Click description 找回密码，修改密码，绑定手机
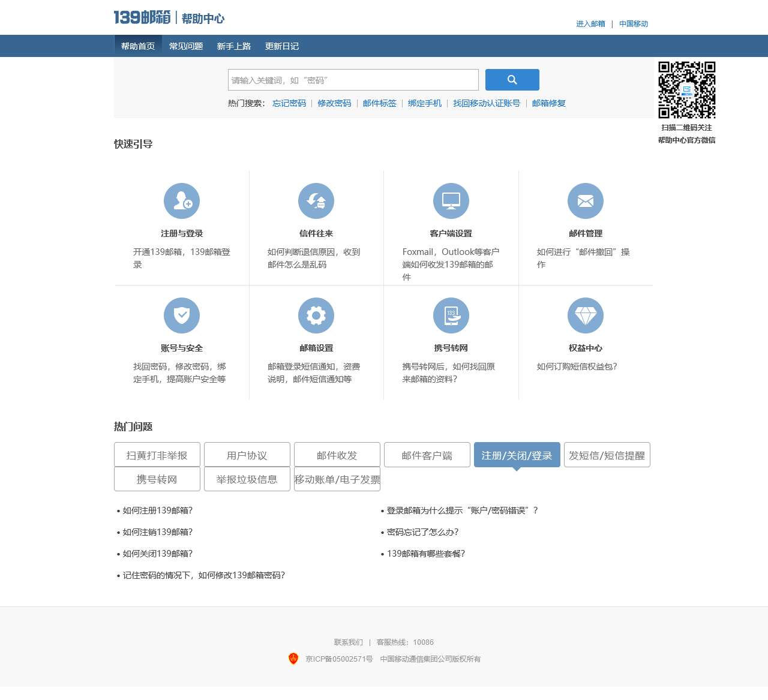This screenshot has height=700, width=768. pyautogui.click(x=179, y=372)
